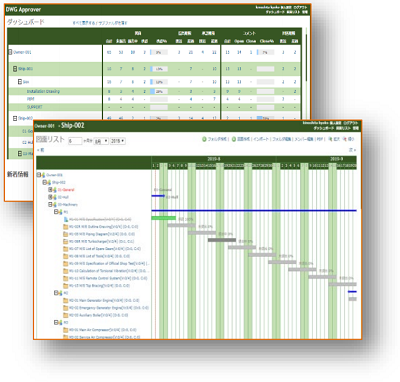Click the dark grey M1-06R Turbocharger Gantt bar
This screenshot has width=400, height=382.
point(222,240)
